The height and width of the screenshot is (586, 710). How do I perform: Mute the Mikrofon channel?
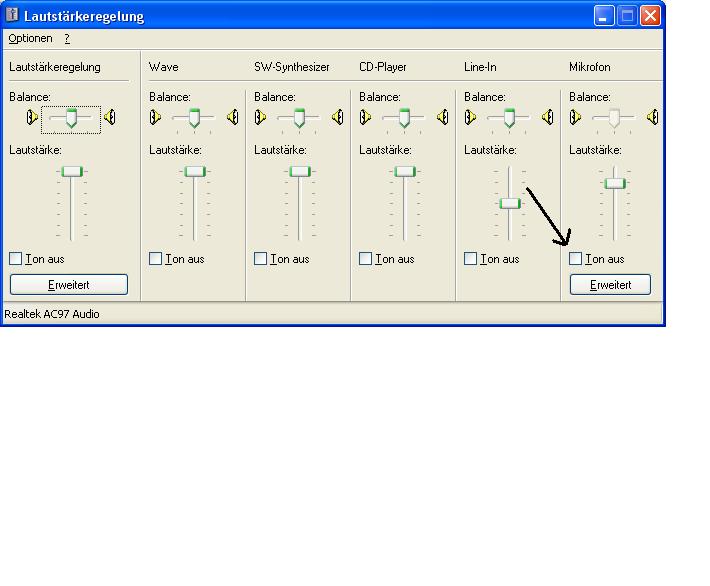click(576, 259)
